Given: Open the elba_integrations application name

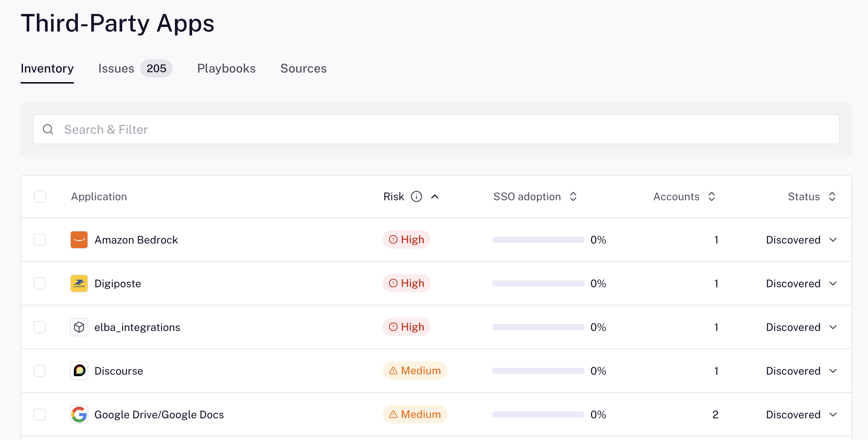Looking at the screenshot, I should pyautogui.click(x=137, y=327).
